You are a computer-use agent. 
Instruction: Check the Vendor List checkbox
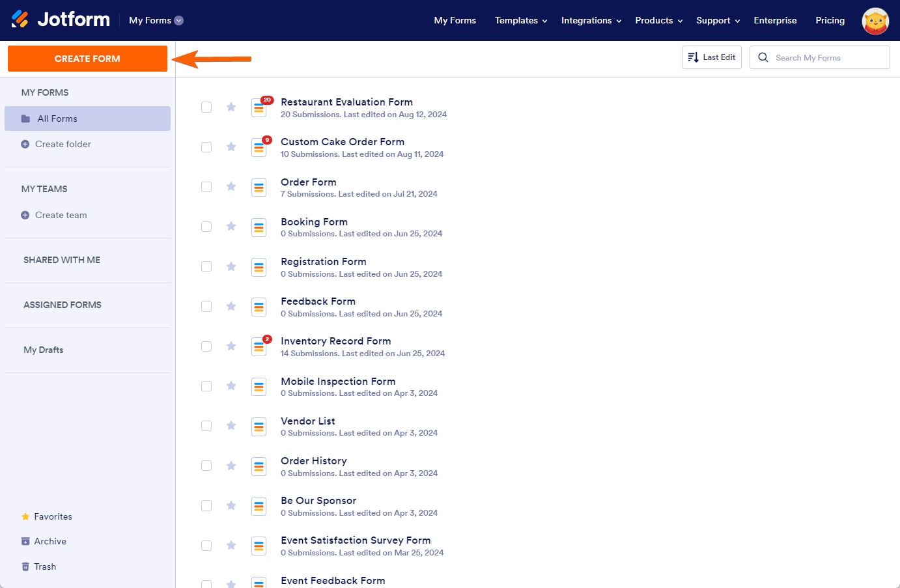coord(206,426)
